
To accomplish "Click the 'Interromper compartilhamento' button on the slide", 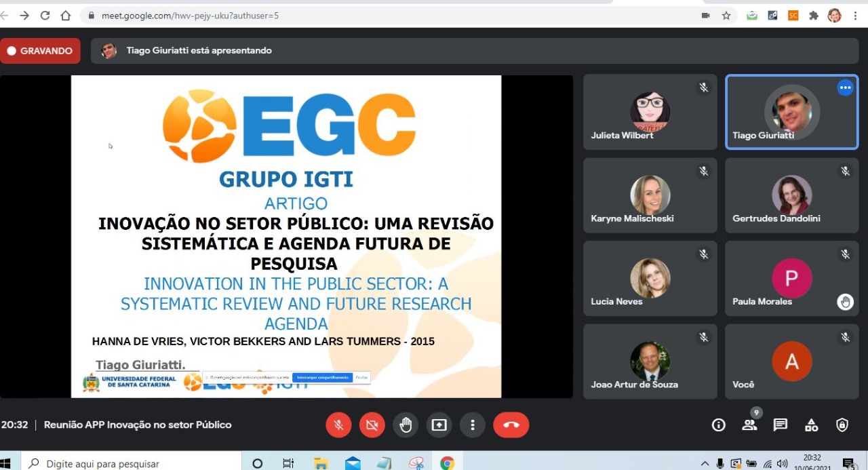I will pos(323,377).
